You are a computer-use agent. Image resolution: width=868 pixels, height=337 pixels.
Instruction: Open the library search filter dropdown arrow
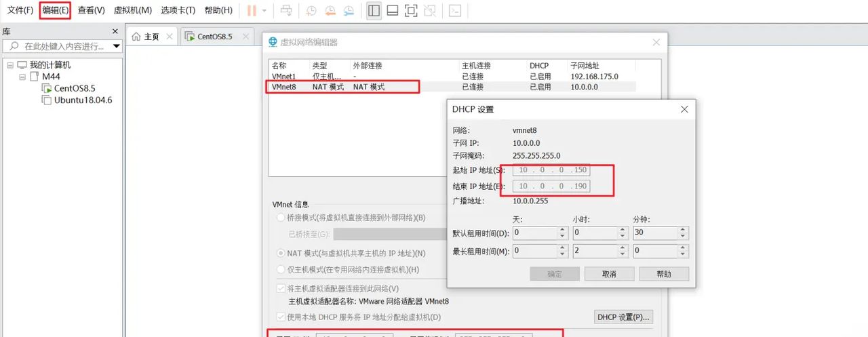pyautogui.click(x=117, y=47)
